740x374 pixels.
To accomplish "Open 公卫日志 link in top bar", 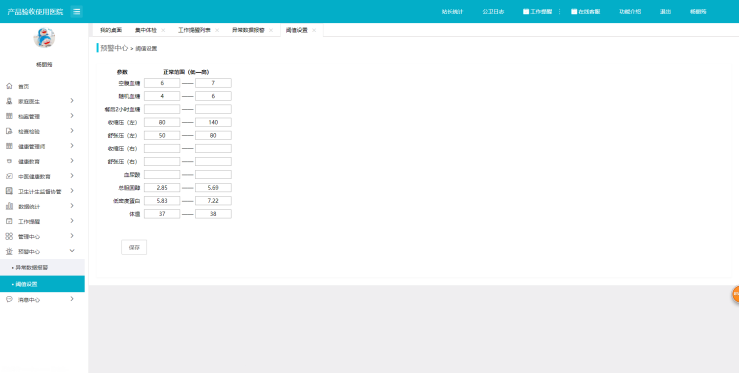I will point(493,11).
